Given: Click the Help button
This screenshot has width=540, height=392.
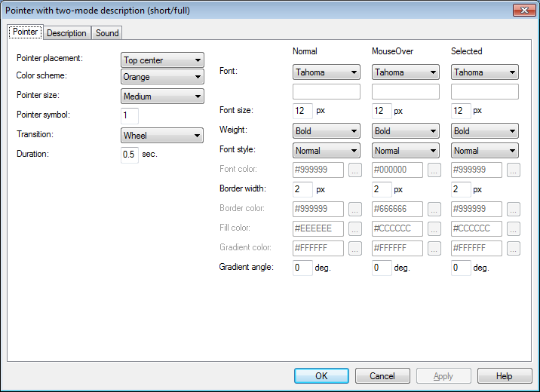Looking at the screenshot, I should click(x=505, y=376).
